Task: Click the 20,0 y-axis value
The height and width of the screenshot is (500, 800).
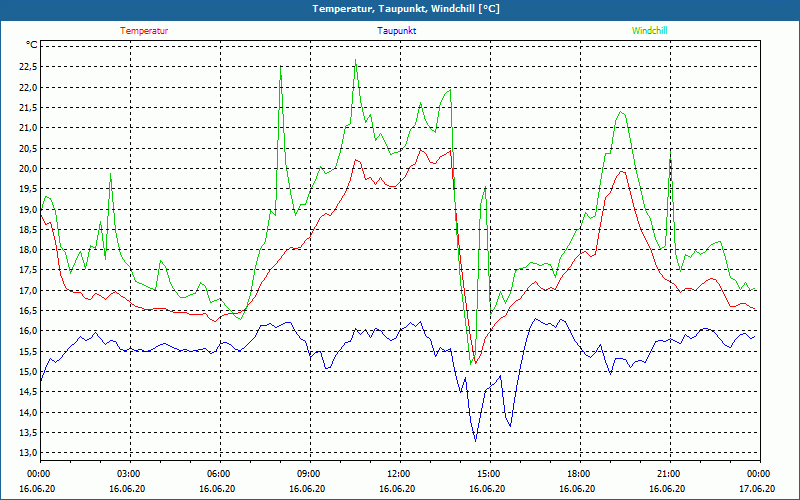Action: [29, 169]
